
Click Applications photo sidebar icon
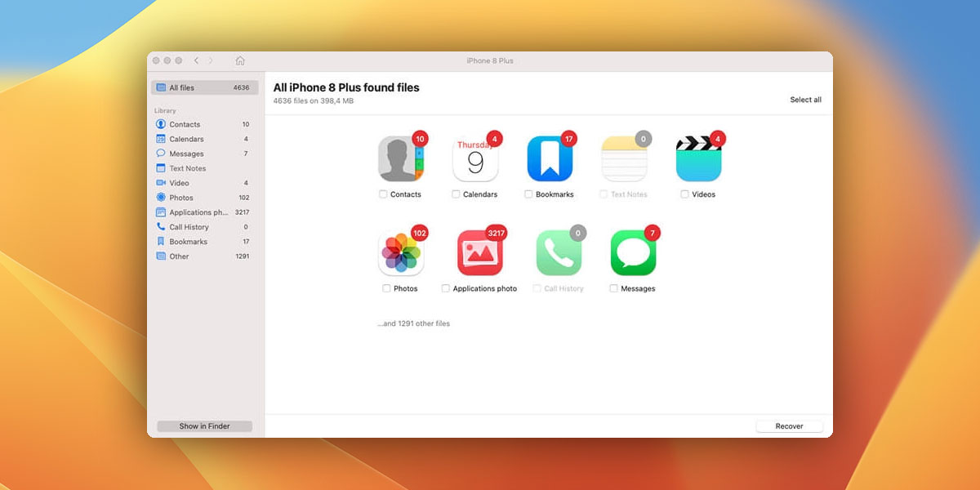click(x=161, y=212)
